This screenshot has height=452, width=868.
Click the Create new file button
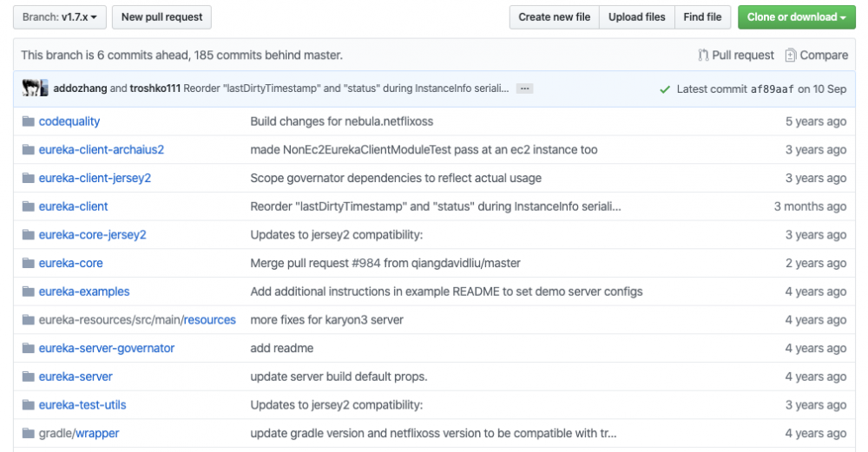pyautogui.click(x=554, y=16)
